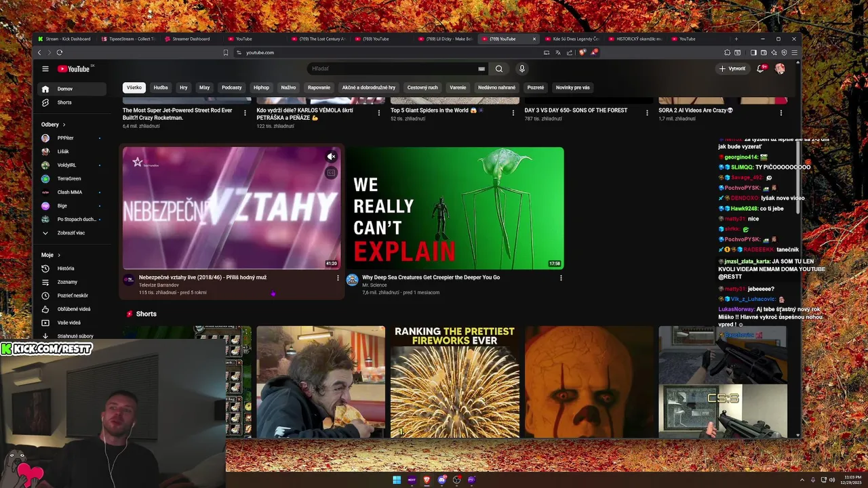Focus the Hľadať search field
This screenshot has width=868, height=488.
393,68
